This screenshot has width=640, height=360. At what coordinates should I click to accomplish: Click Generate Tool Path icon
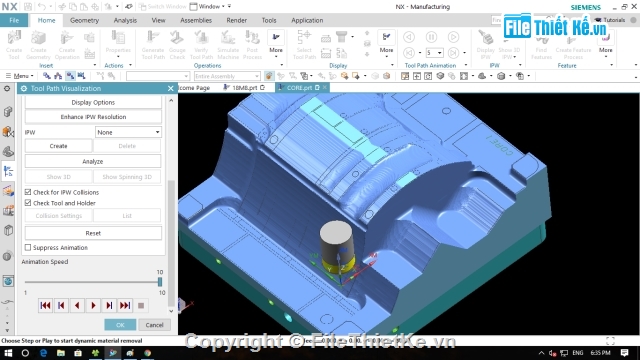pos(153,45)
